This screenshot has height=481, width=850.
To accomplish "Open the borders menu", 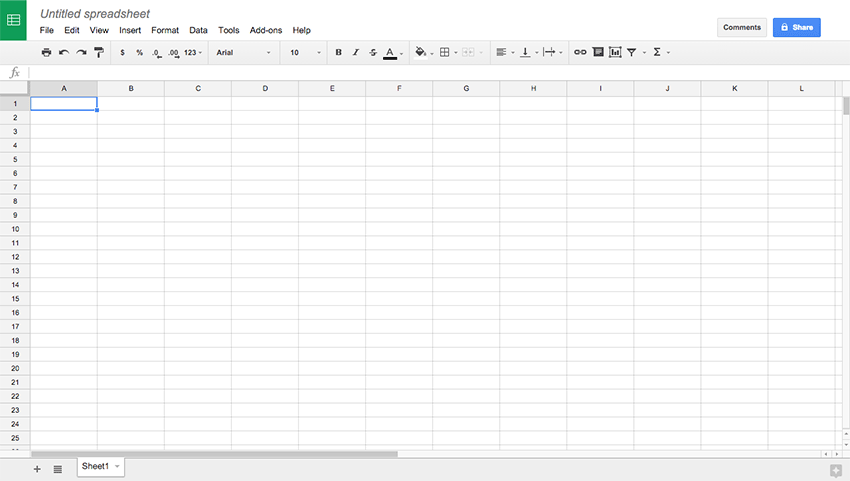I will 445,53.
